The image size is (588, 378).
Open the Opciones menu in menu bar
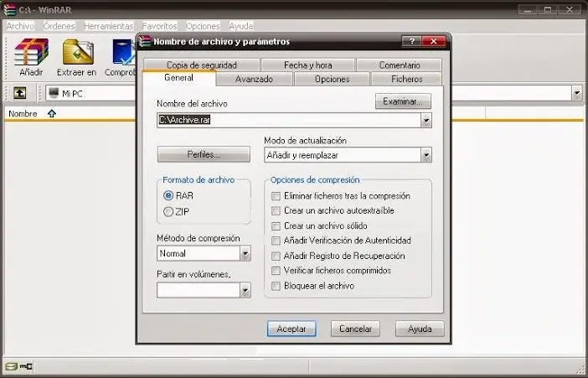(203, 26)
